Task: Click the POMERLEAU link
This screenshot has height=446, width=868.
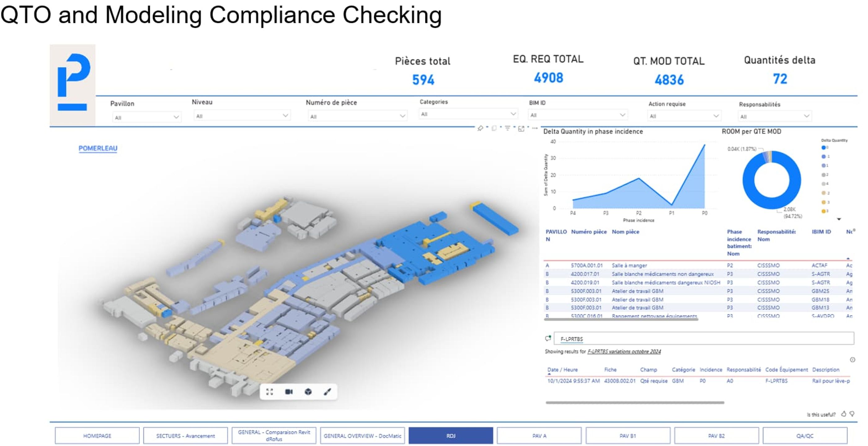Action: (x=98, y=148)
